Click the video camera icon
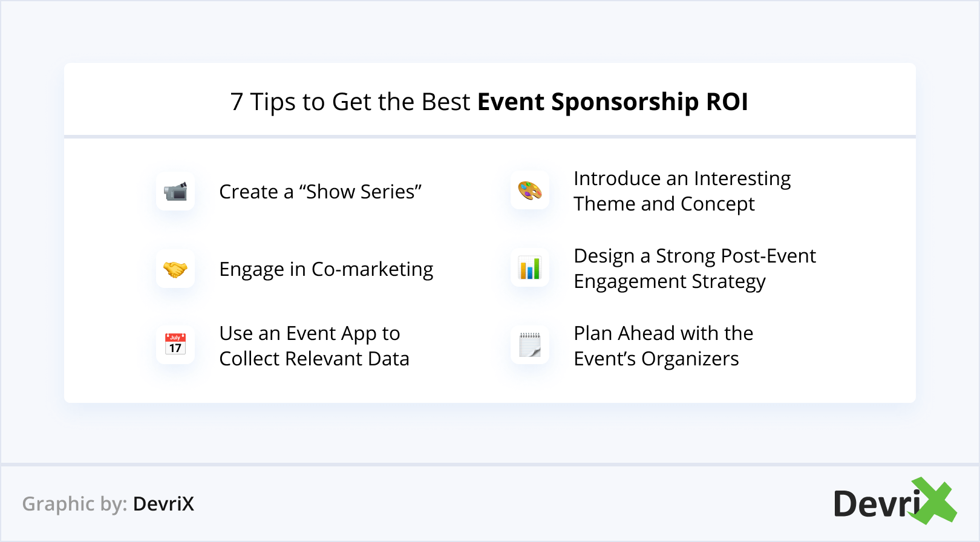 pos(175,191)
